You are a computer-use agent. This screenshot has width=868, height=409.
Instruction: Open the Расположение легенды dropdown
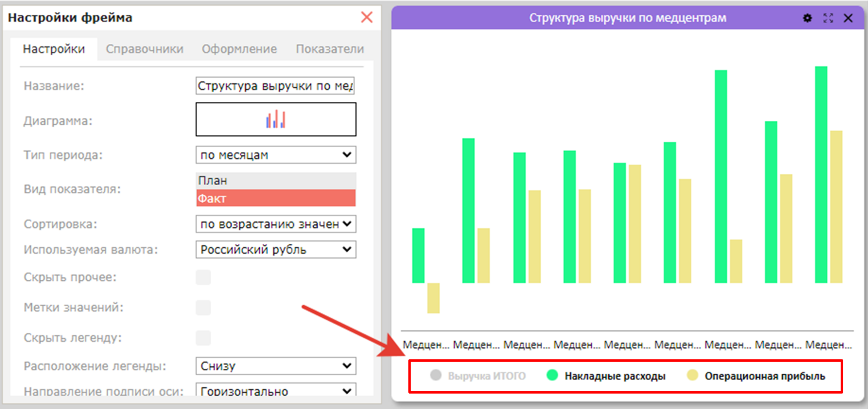click(x=276, y=366)
